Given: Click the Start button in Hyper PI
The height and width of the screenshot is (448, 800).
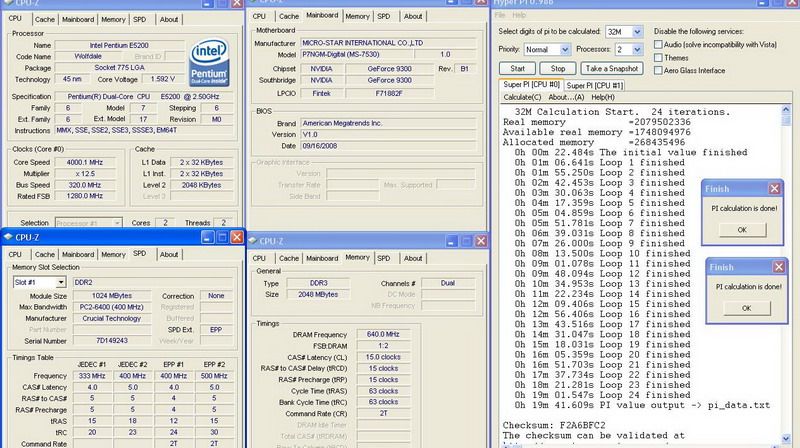Looking at the screenshot, I should tap(517, 68).
